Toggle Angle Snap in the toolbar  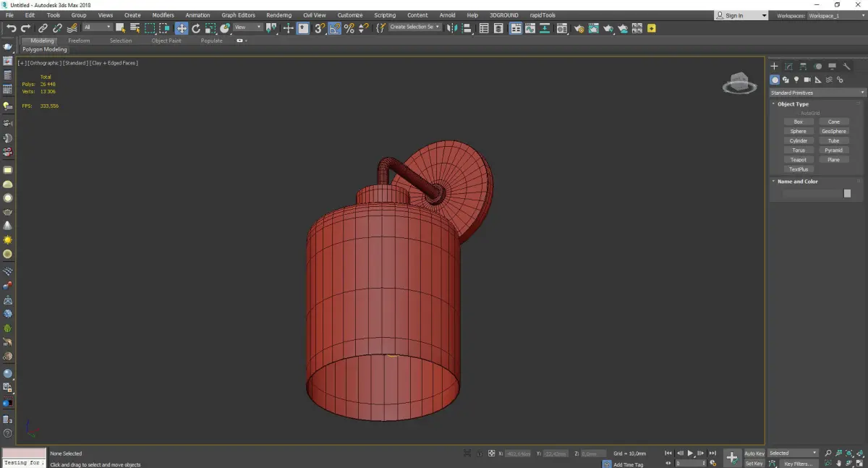click(335, 28)
